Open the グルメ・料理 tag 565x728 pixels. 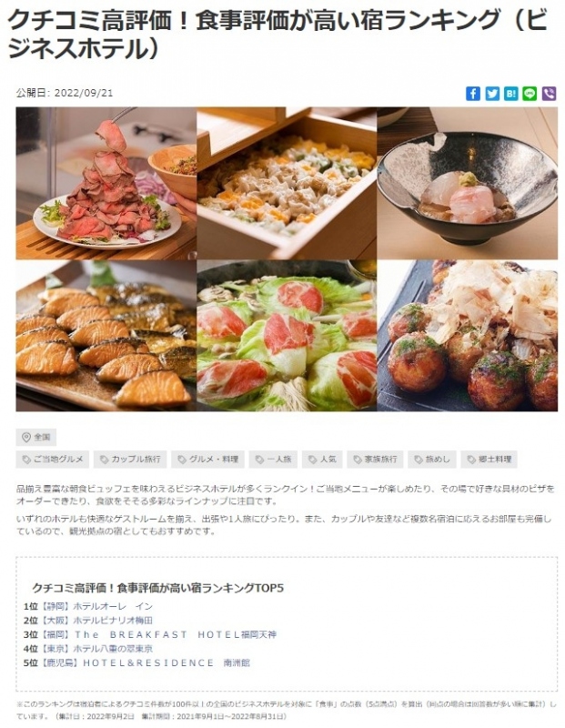pos(207,460)
